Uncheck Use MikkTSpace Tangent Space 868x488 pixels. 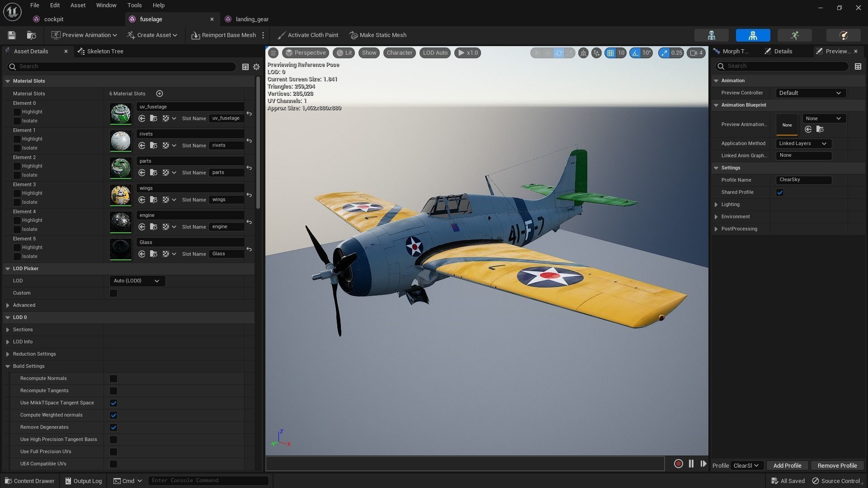click(113, 403)
